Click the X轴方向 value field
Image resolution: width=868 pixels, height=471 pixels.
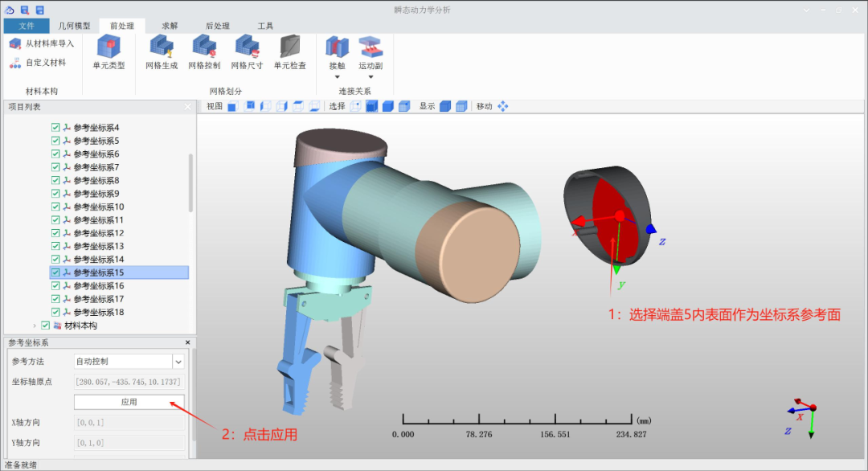coord(129,422)
